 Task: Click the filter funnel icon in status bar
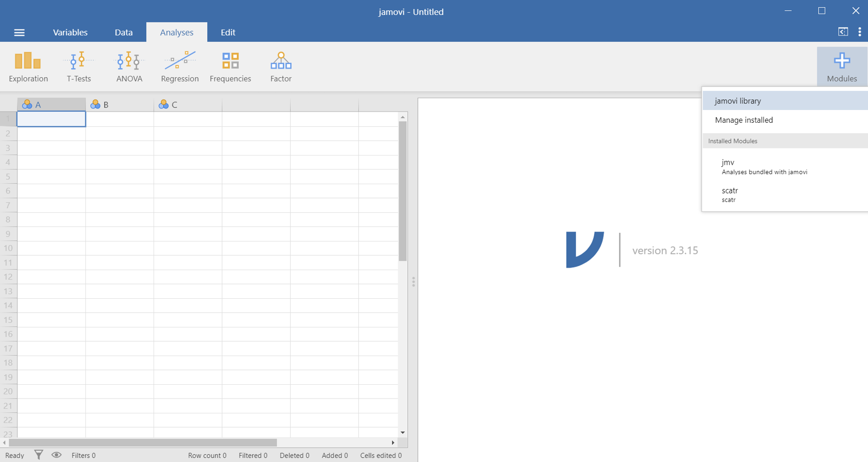pyautogui.click(x=38, y=455)
